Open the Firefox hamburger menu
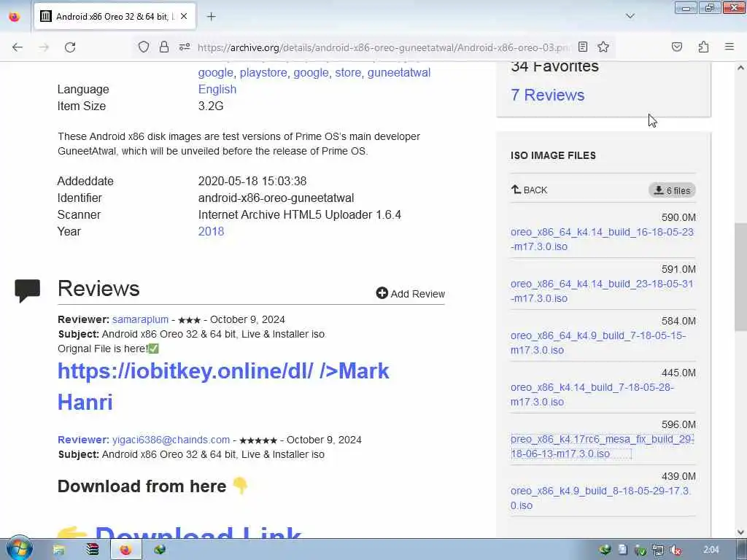The height and width of the screenshot is (560, 747). (x=729, y=47)
